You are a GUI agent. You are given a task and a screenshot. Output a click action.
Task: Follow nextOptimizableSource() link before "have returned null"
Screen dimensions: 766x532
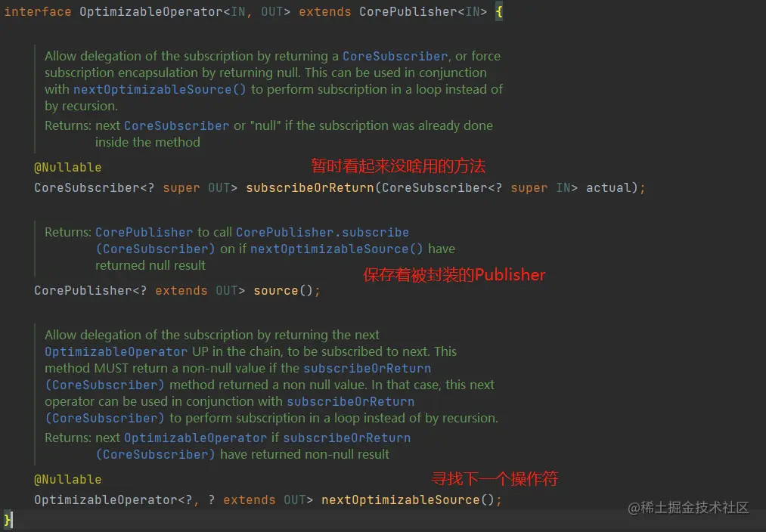coord(336,249)
